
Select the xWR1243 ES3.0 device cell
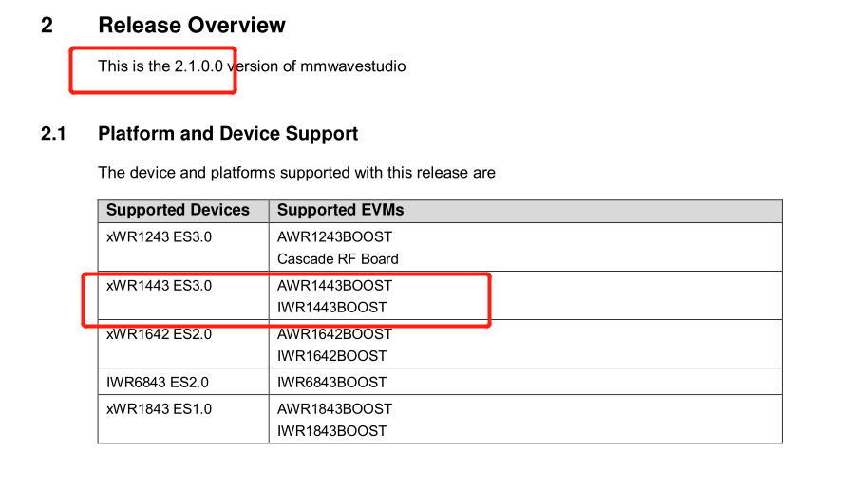pyautogui.click(x=159, y=236)
